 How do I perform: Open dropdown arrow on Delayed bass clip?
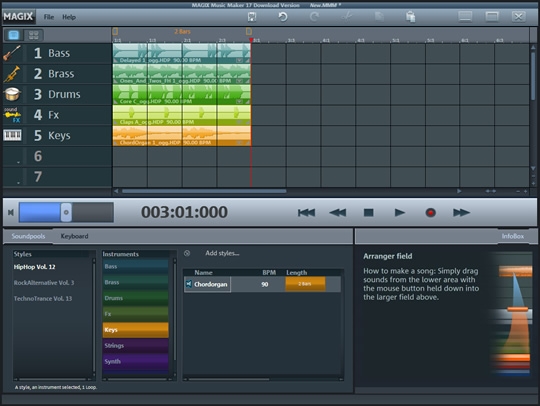click(240, 60)
